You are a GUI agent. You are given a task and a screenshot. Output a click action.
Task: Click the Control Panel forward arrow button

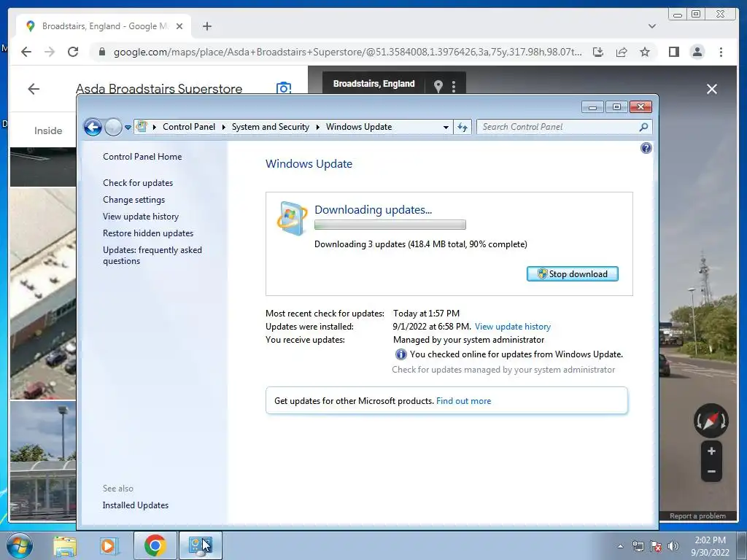(113, 127)
